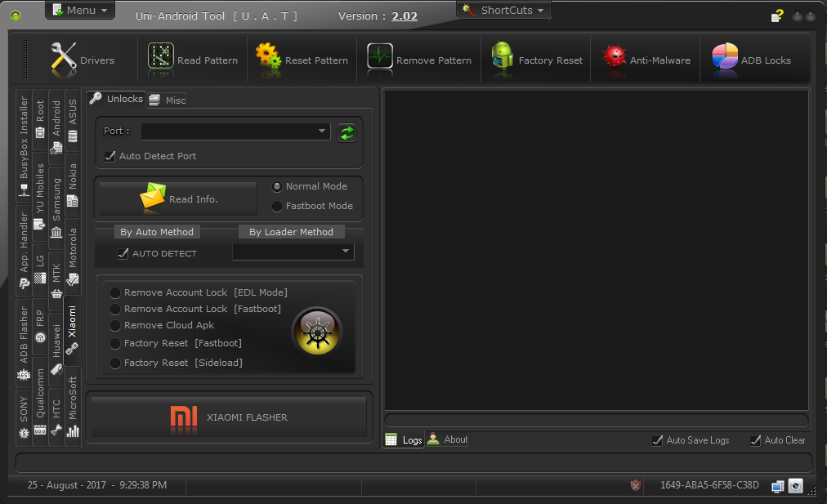Open the Android side tab
This screenshot has width=827, height=504.
pyautogui.click(x=56, y=127)
